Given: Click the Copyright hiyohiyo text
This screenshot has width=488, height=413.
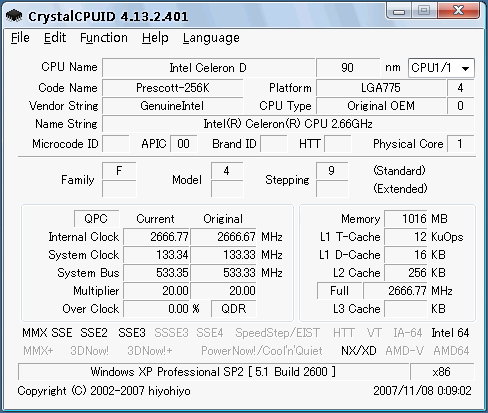Looking at the screenshot, I should (x=104, y=391).
